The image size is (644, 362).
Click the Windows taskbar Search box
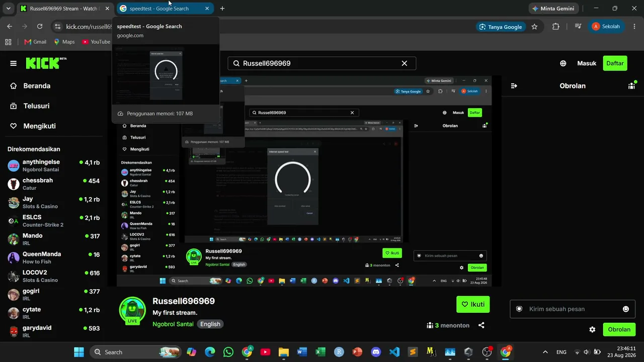click(x=135, y=352)
